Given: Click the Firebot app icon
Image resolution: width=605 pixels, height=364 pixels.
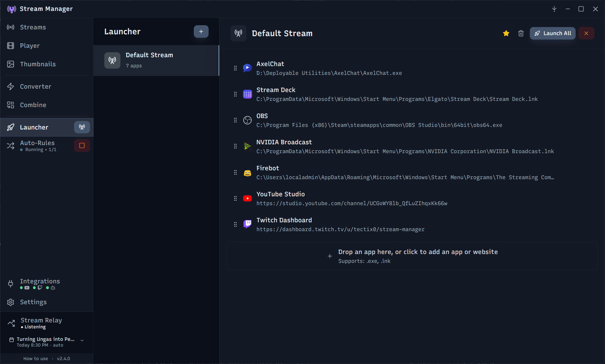Looking at the screenshot, I should click(247, 173).
